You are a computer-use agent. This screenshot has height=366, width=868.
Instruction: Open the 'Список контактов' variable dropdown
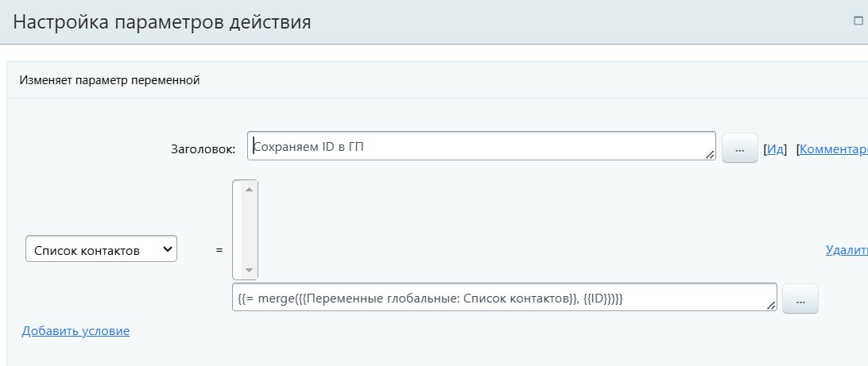(x=102, y=249)
